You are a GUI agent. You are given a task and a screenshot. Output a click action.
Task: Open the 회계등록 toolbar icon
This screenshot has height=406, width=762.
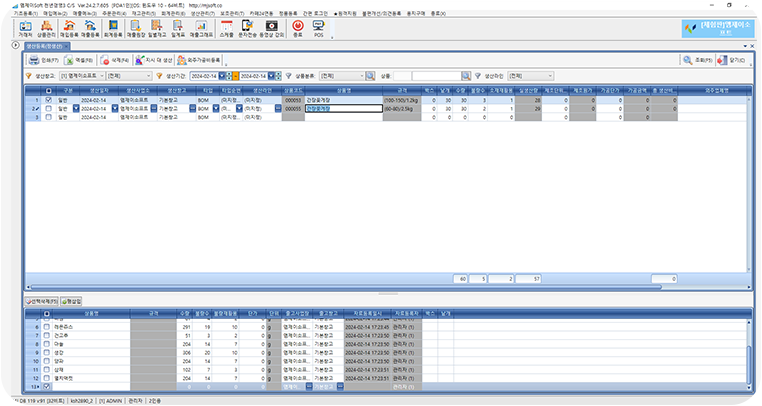click(113, 29)
